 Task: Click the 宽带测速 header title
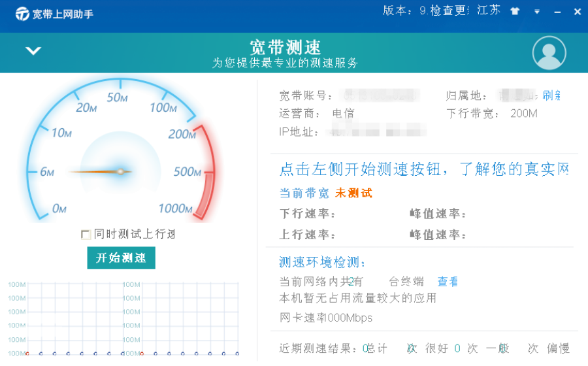coord(286,48)
